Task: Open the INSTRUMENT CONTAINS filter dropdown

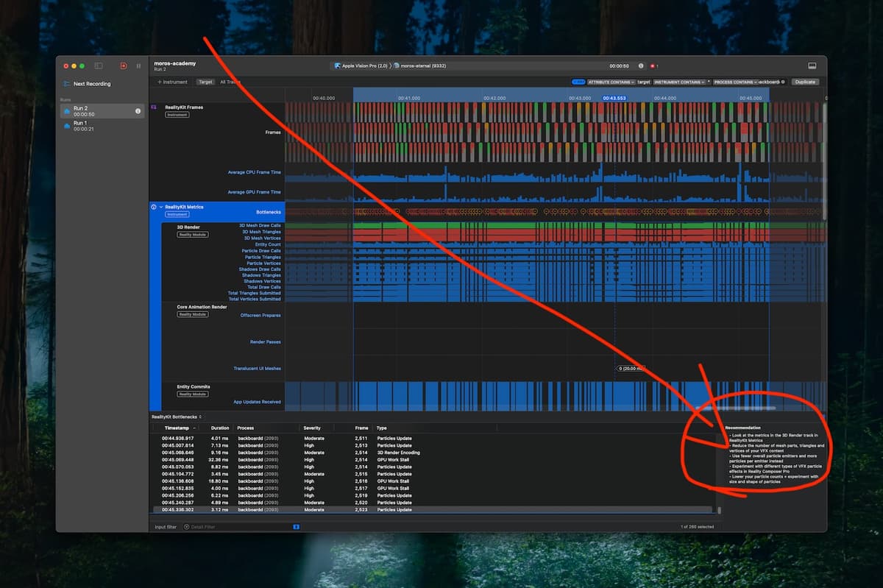Action: (680, 82)
